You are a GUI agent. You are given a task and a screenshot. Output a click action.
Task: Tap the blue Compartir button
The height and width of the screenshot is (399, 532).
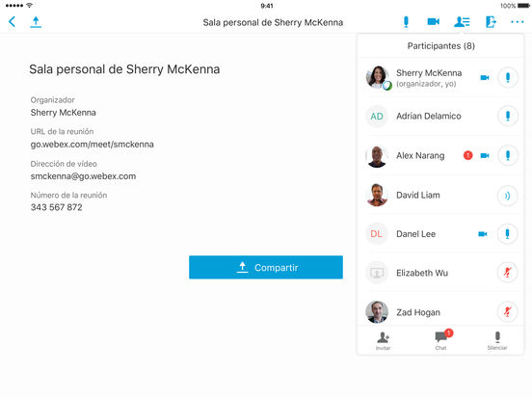point(266,267)
